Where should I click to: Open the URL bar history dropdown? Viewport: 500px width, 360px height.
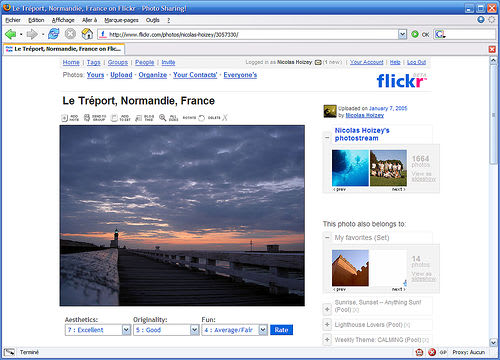(x=403, y=34)
